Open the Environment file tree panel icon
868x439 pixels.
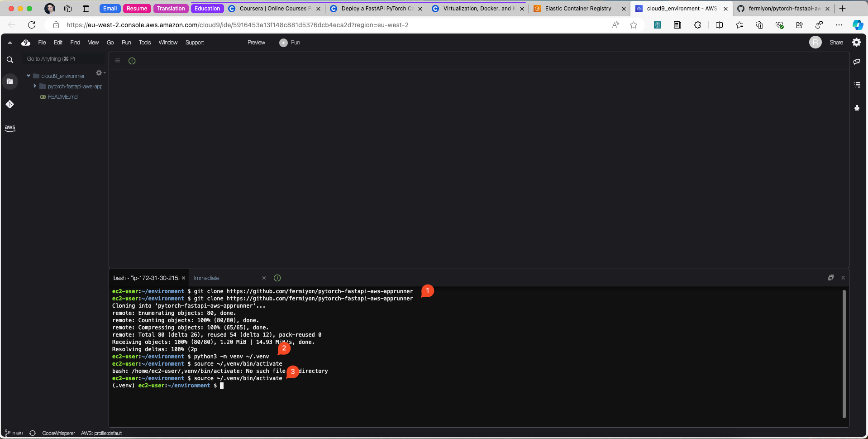(10, 82)
